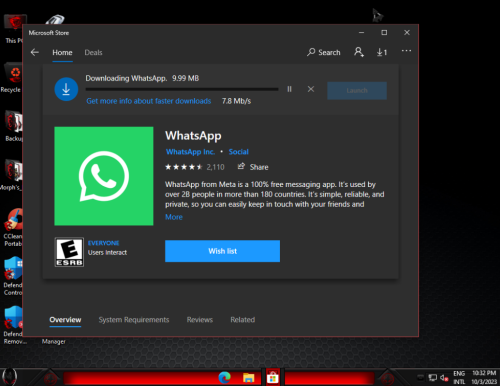
Task: Open File Explorer from the taskbar
Action: tap(248, 378)
